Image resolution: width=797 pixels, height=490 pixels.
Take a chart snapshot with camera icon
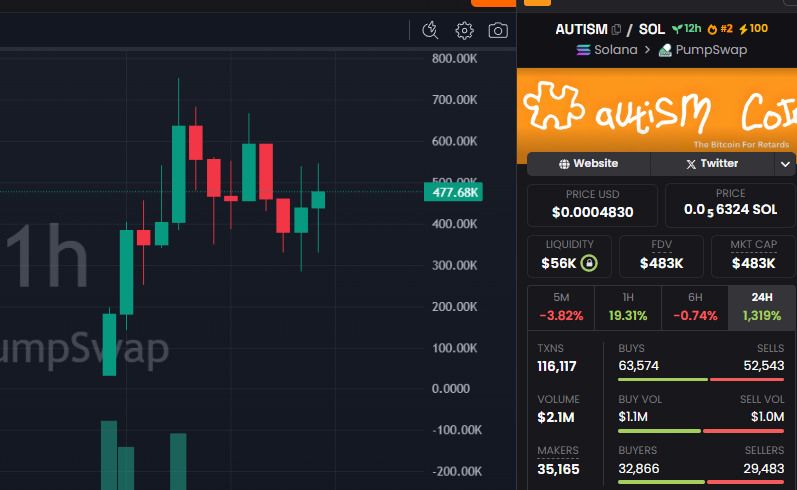pyautogui.click(x=498, y=30)
